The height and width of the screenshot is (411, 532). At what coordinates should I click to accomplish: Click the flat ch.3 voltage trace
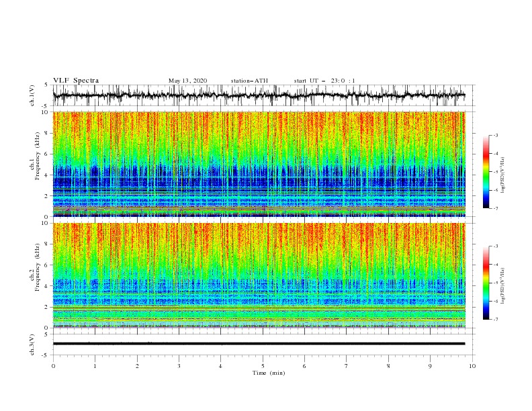259,344
